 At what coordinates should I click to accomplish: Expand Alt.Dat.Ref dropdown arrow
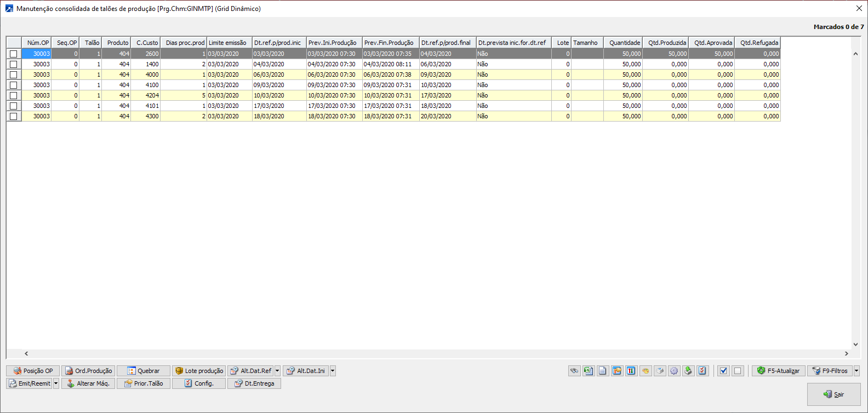[277, 371]
